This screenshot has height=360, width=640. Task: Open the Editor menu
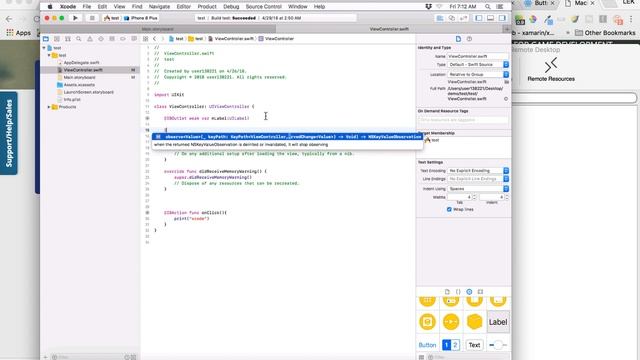pos(183,7)
